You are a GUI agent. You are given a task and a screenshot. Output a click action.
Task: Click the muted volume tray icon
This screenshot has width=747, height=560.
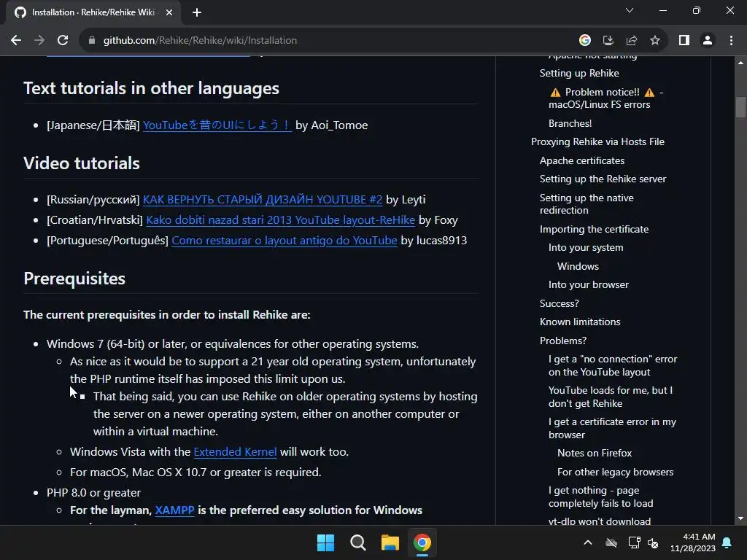pyautogui.click(x=653, y=542)
